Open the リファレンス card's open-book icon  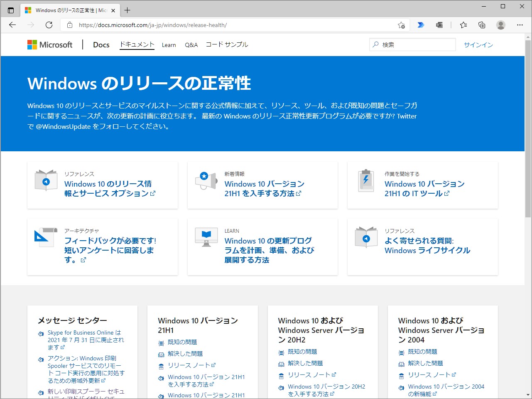(x=46, y=180)
